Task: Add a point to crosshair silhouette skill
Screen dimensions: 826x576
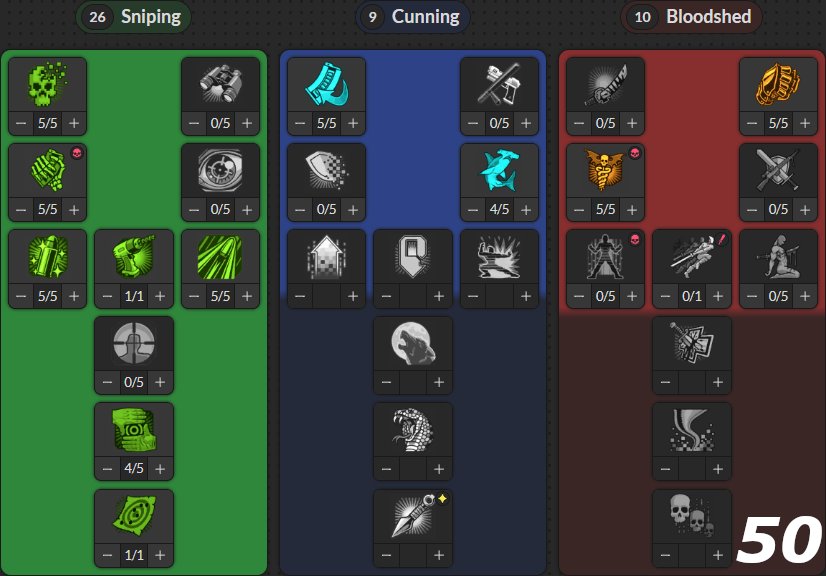Action: pos(160,382)
